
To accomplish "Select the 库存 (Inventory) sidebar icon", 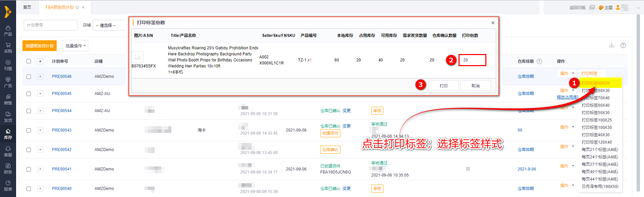I will click(x=8, y=134).
